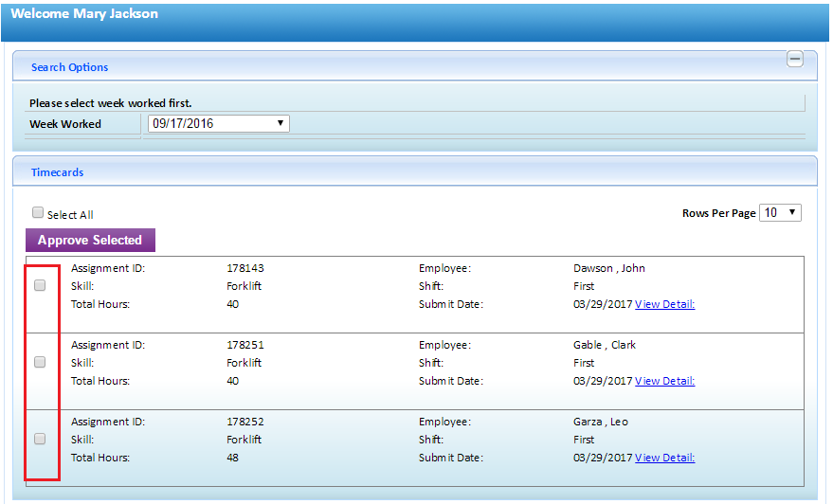Click 'Please select week worked first.' text
The image size is (833, 504).
point(111,103)
